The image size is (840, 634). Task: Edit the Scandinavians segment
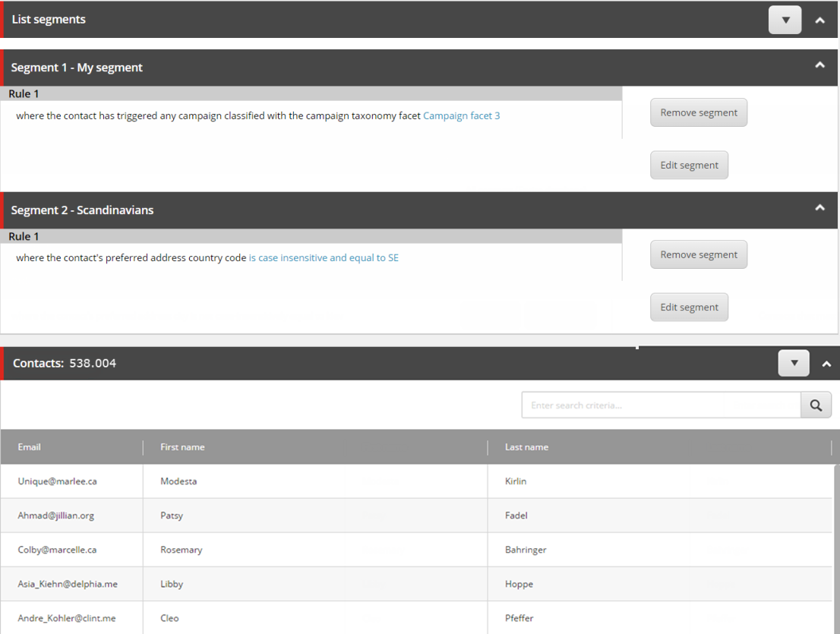click(x=689, y=307)
